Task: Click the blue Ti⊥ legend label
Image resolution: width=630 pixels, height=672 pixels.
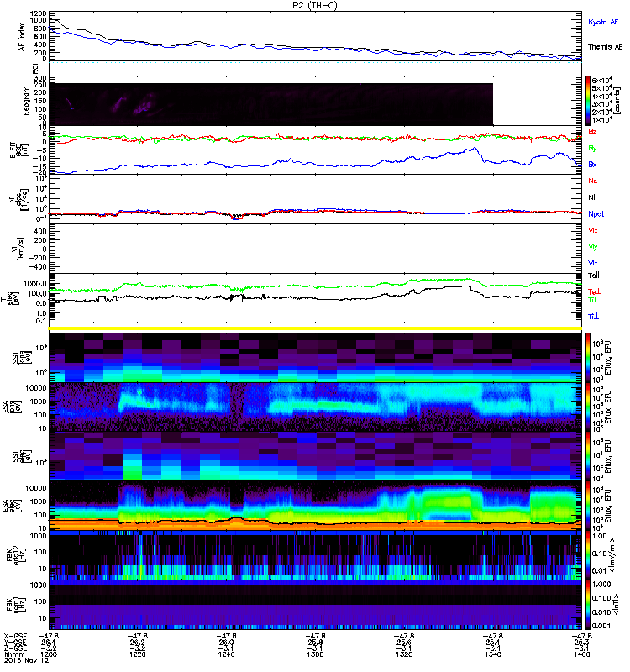Action: click(593, 317)
